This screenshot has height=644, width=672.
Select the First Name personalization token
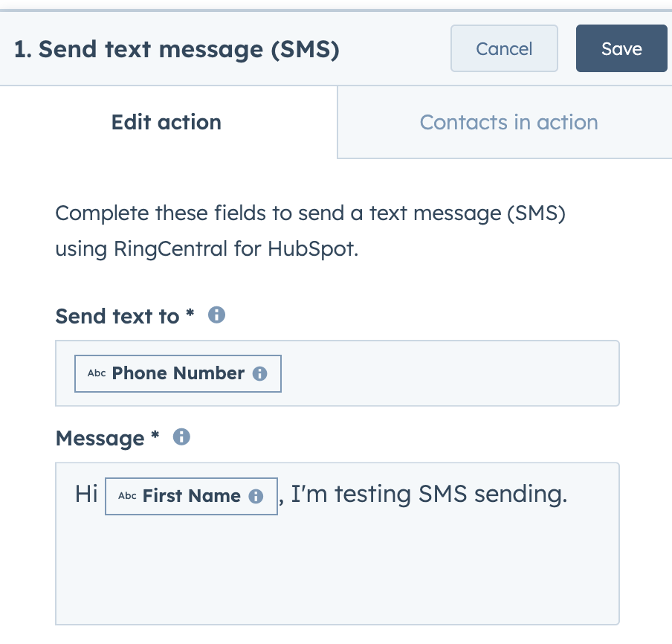coord(191,496)
